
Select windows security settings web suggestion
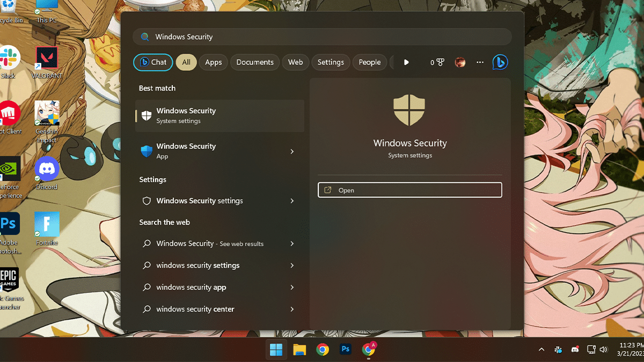(212, 265)
